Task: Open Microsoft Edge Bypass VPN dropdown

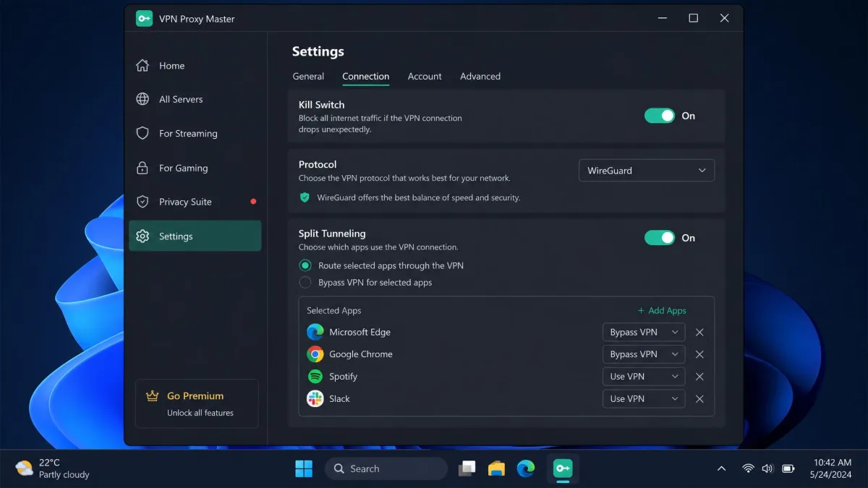Action: (x=644, y=333)
